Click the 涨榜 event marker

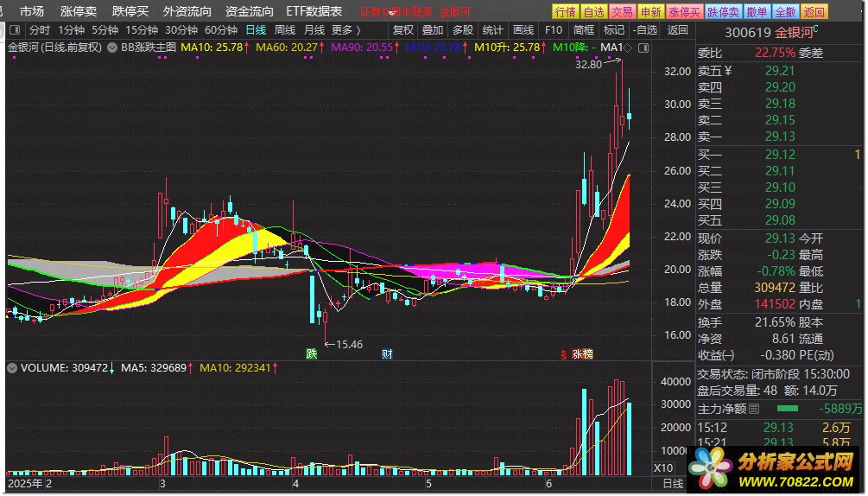point(582,353)
